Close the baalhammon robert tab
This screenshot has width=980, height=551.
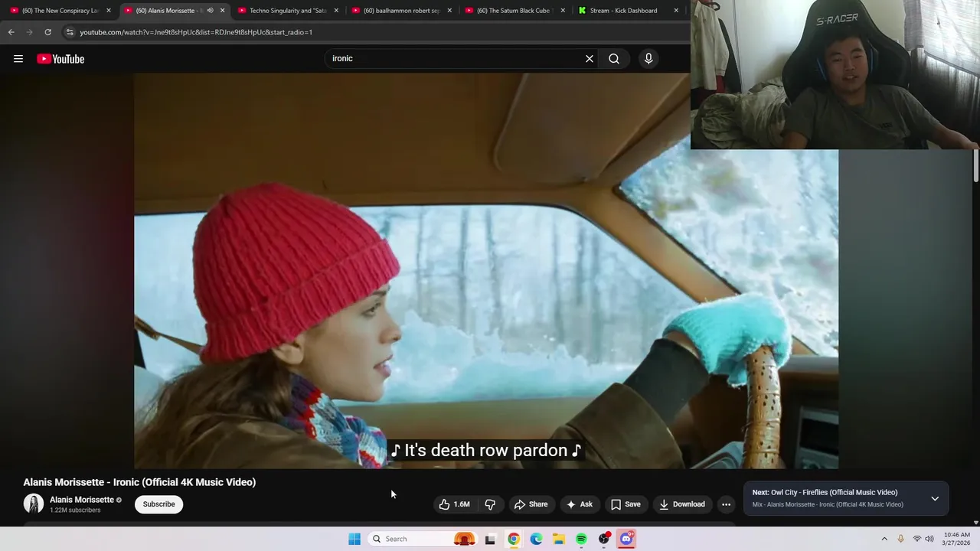pos(449,11)
